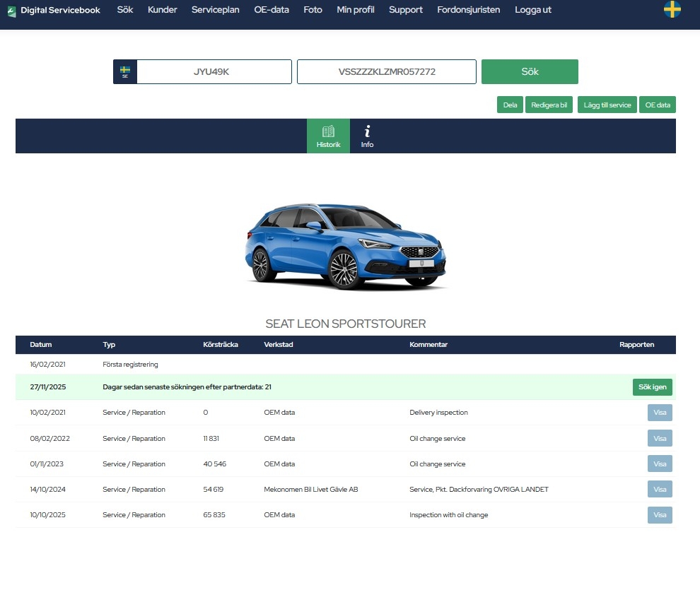The width and height of the screenshot is (700, 590).
Task: Click the Digital Servicebook logo icon
Action: (x=11, y=11)
